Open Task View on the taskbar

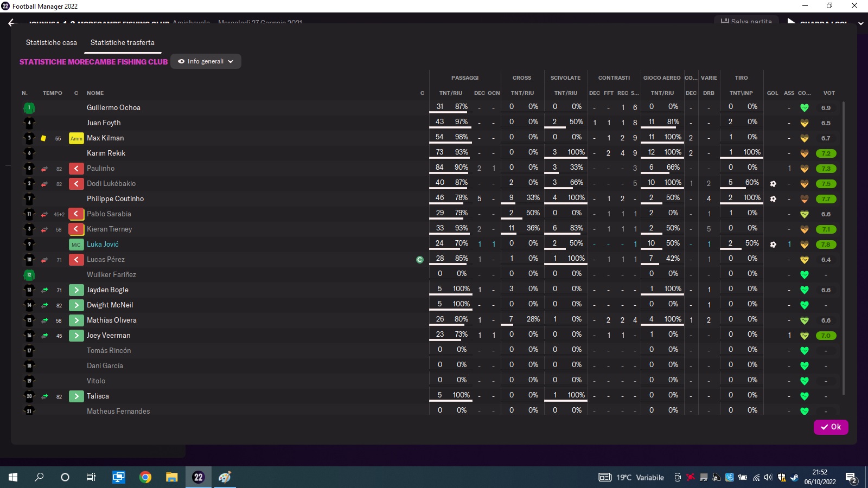(91, 477)
